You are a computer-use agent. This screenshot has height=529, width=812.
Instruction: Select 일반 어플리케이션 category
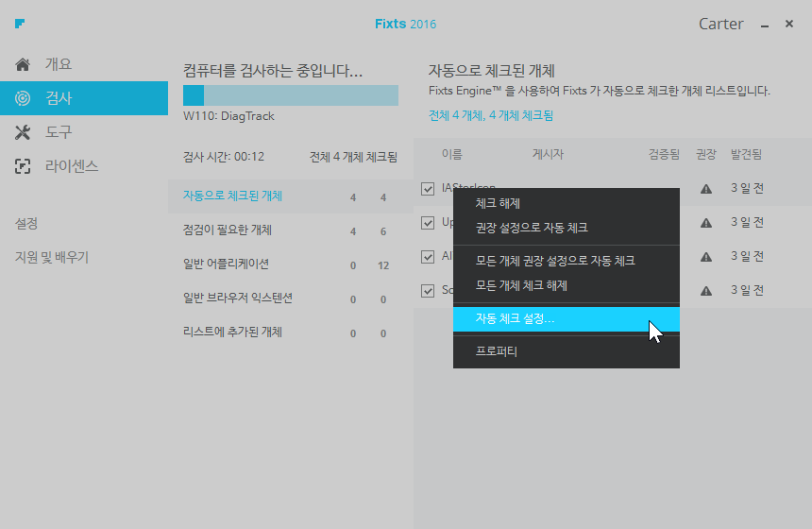pos(290,264)
